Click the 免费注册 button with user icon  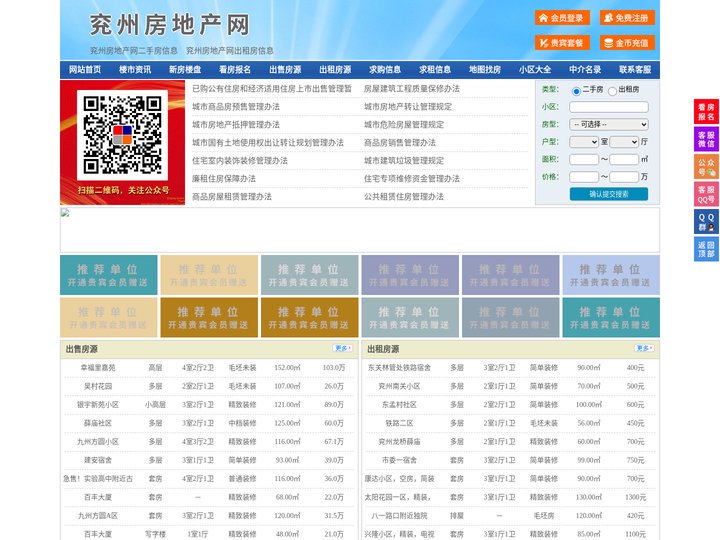(x=627, y=18)
